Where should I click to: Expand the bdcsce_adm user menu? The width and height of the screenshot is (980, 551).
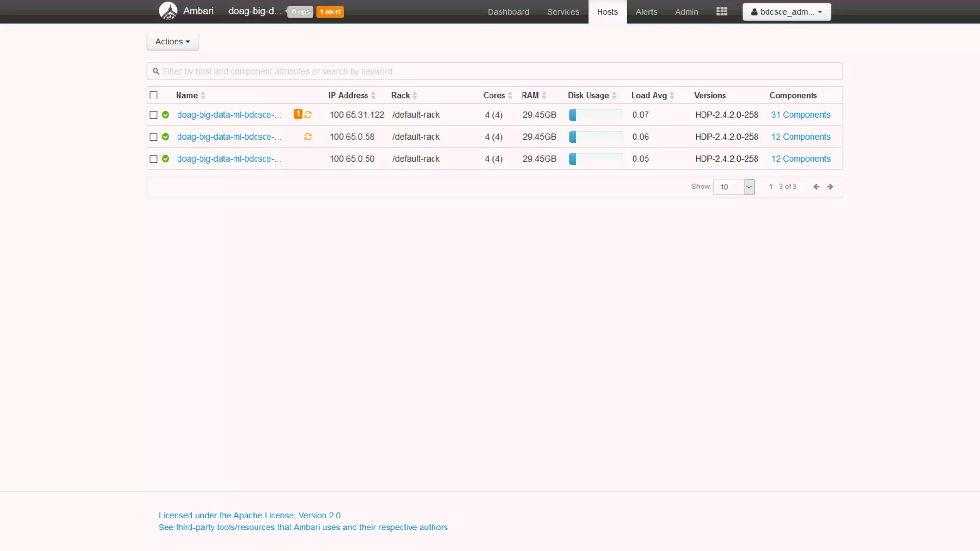coord(786,12)
